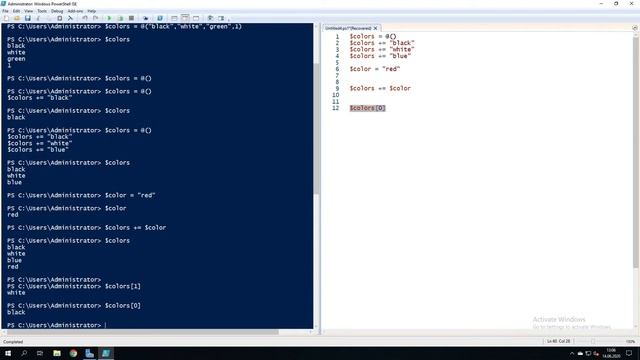The height and width of the screenshot is (360, 640).
Task: Open Google Chrome from the taskbar
Action: coord(73,353)
